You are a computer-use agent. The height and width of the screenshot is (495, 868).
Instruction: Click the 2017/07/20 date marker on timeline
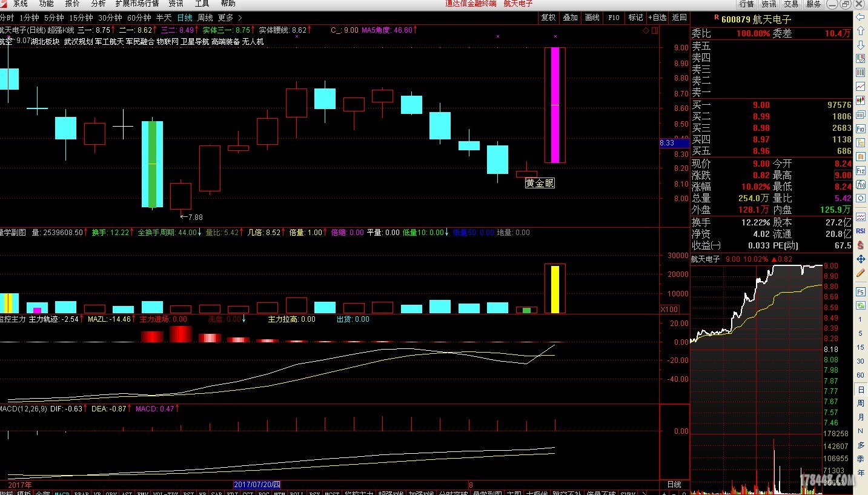[x=257, y=485]
